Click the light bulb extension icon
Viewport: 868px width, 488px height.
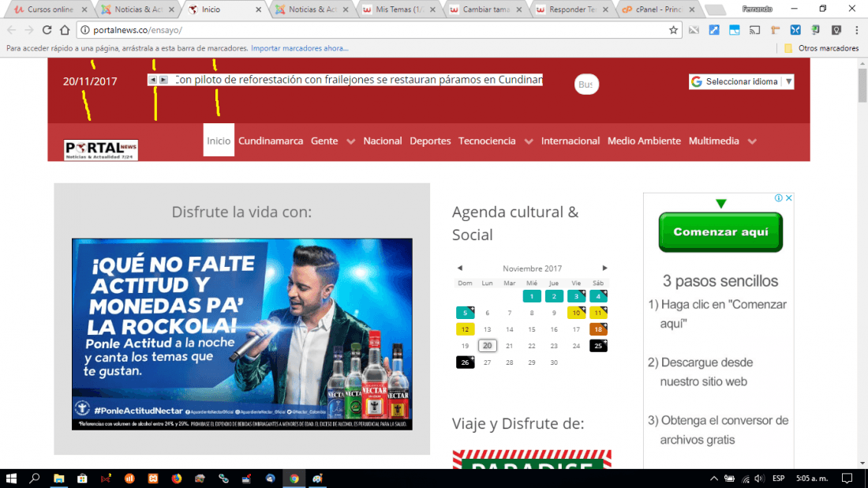tap(836, 30)
